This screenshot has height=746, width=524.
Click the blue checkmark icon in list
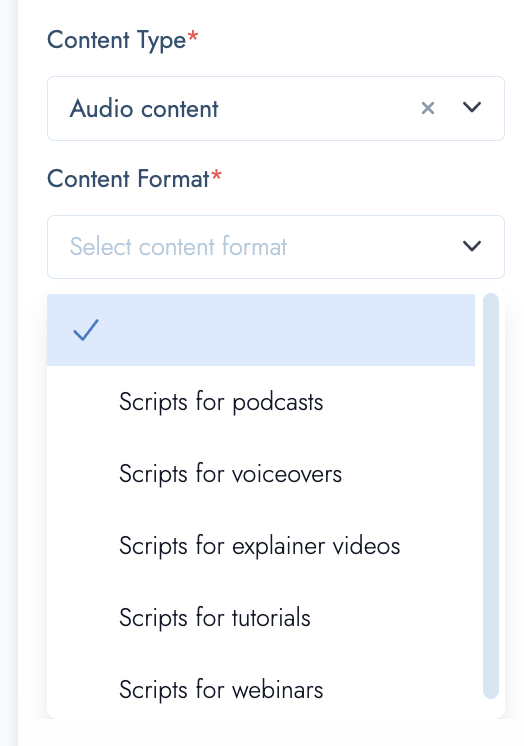[86, 330]
